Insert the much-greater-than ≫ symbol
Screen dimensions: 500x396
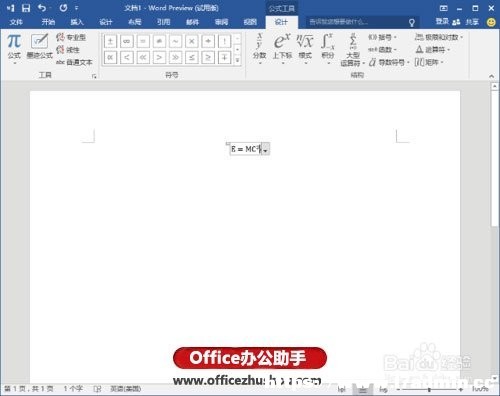(176, 58)
